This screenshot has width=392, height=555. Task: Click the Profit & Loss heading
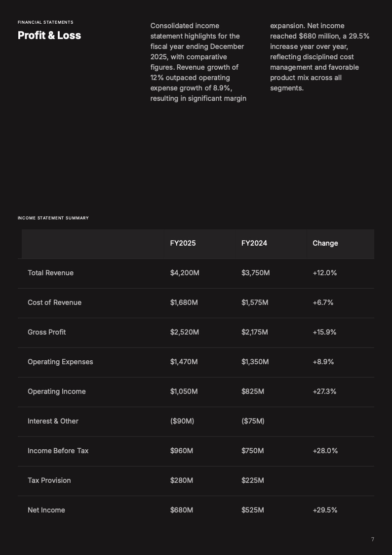49,35
